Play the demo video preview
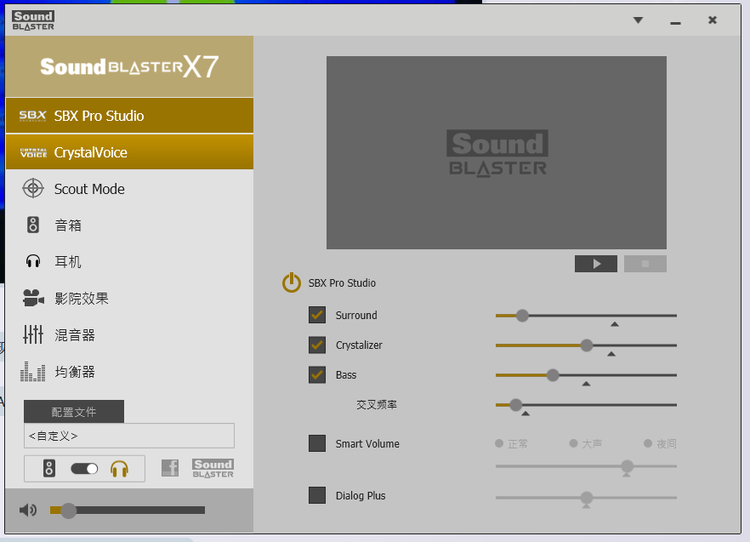The height and width of the screenshot is (542, 750). pyautogui.click(x=596, y=264)
